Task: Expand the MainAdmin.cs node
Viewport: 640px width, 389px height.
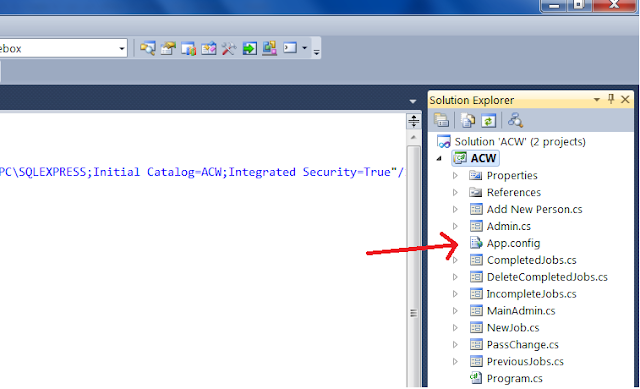Action: click(456, 311)
